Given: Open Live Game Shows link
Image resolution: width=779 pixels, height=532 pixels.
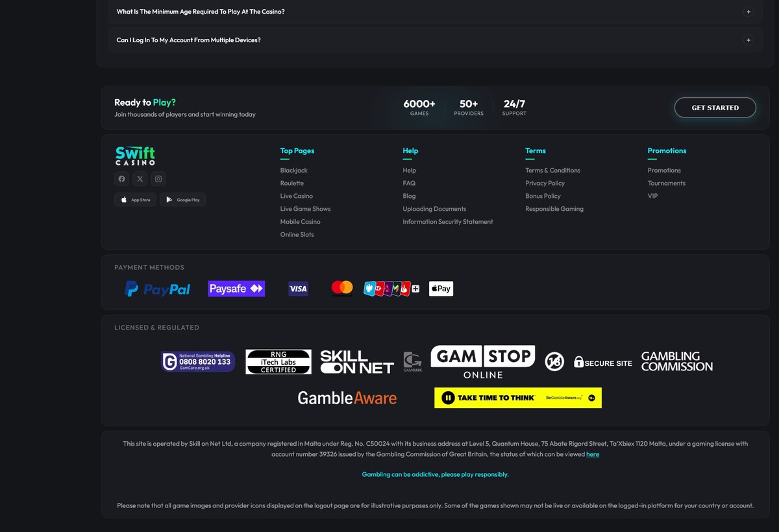Looking at the screenshot, I should point(306,209).
